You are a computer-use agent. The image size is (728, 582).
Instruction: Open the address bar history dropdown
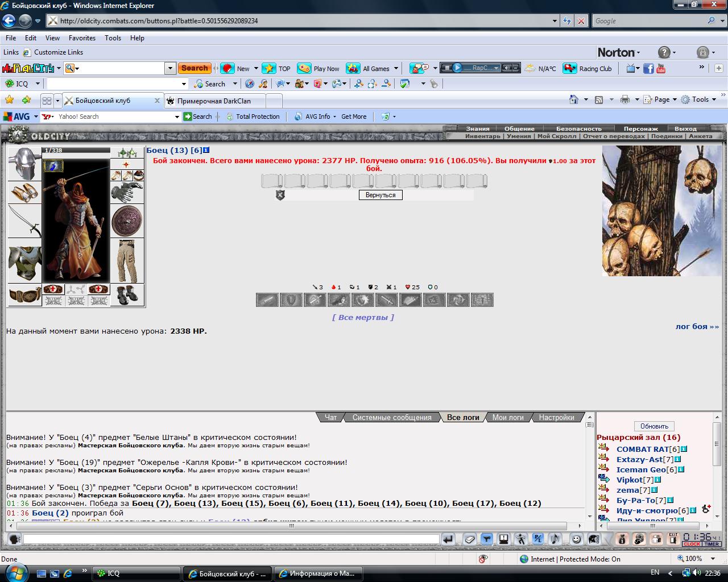pyautogui.click(x=555, y=21)
